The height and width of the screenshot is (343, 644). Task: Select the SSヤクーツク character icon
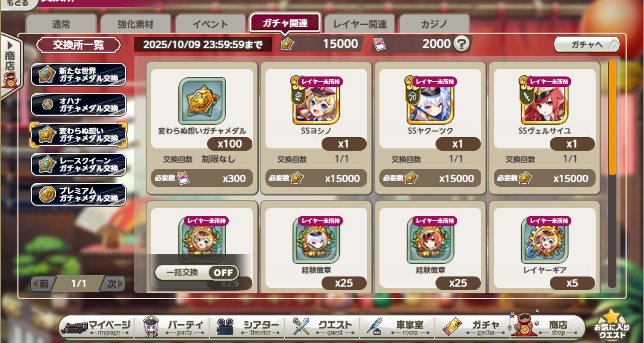[431, 102]
